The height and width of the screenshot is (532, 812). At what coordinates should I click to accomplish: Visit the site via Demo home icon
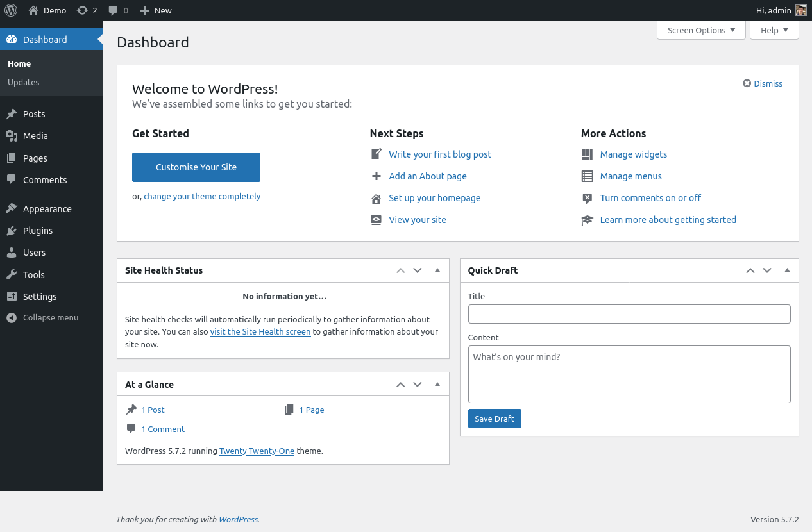pyautogui.click(x=34, y=10)
